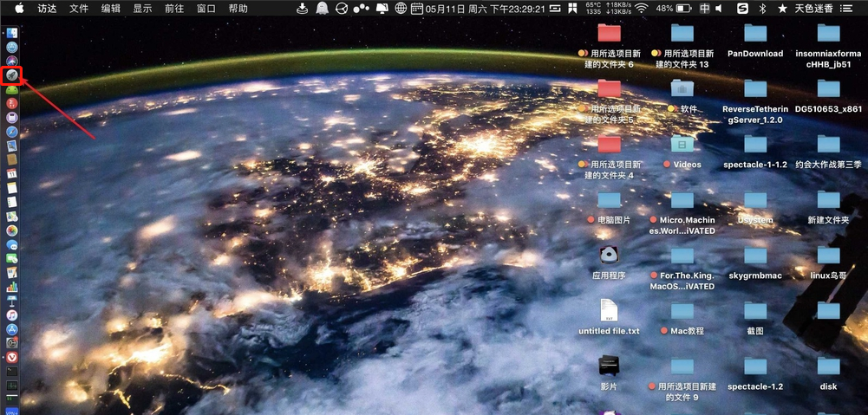Select the untitled file.txt document
Viewport: 868px width, 415px height.
[609, 312]
